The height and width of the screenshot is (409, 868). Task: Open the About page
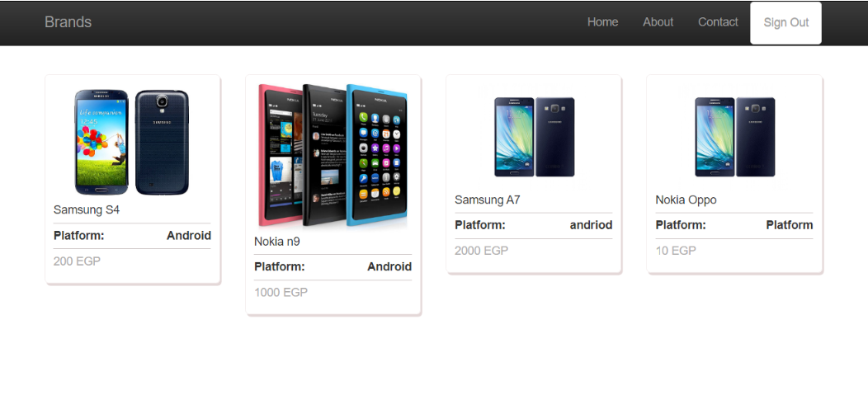click(x=658, y=22)
